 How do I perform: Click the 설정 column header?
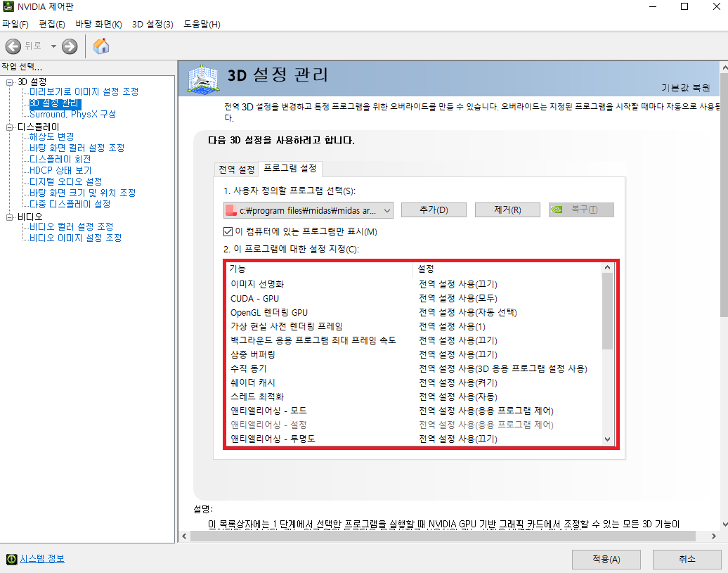[507, 269]
